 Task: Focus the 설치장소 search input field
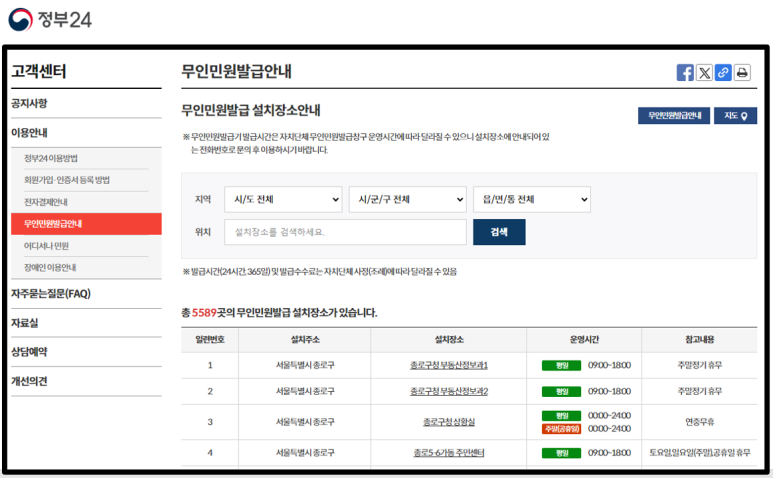pos(345,232)
